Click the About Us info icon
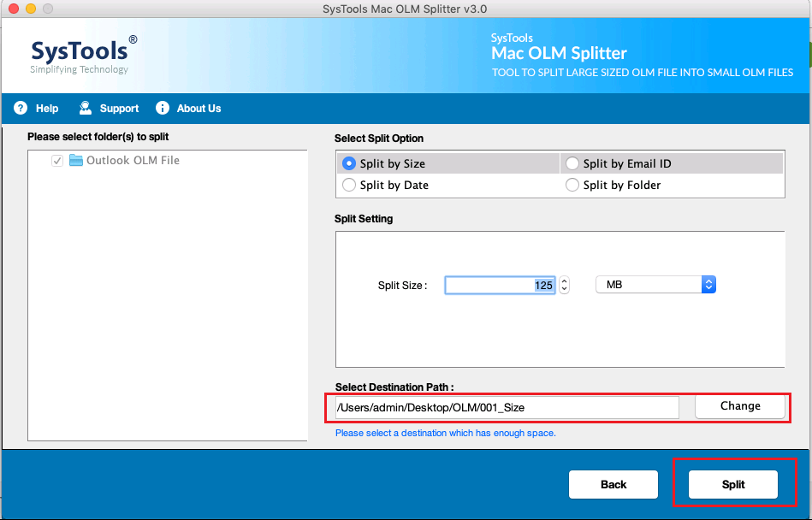Image resolution: width=812 pixels, height=520 pixels. click(x=163, y=108)
